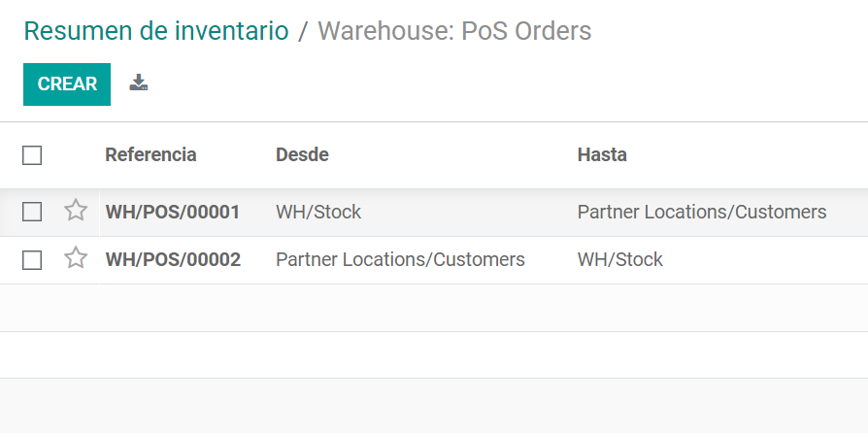Click Partner Locations/Customers under Hasta
This screenshot has height=433, width=868.
[x=702, y=212]
